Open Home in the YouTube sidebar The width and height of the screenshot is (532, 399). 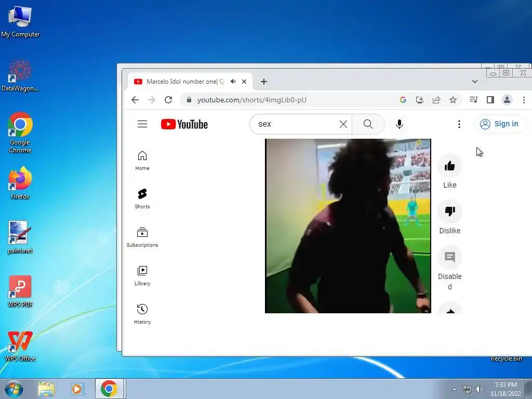pyautogui.click(x=142, y=161)
